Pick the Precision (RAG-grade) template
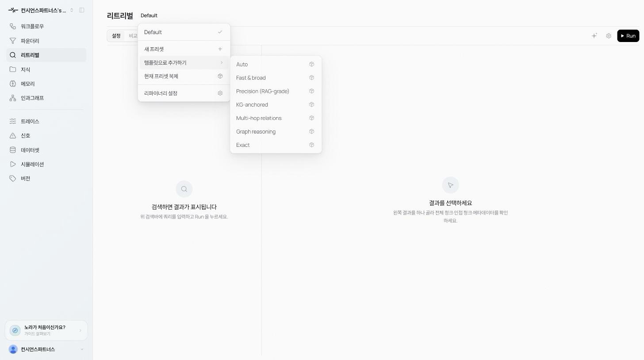644x360 pixels. tap(276, 91)
